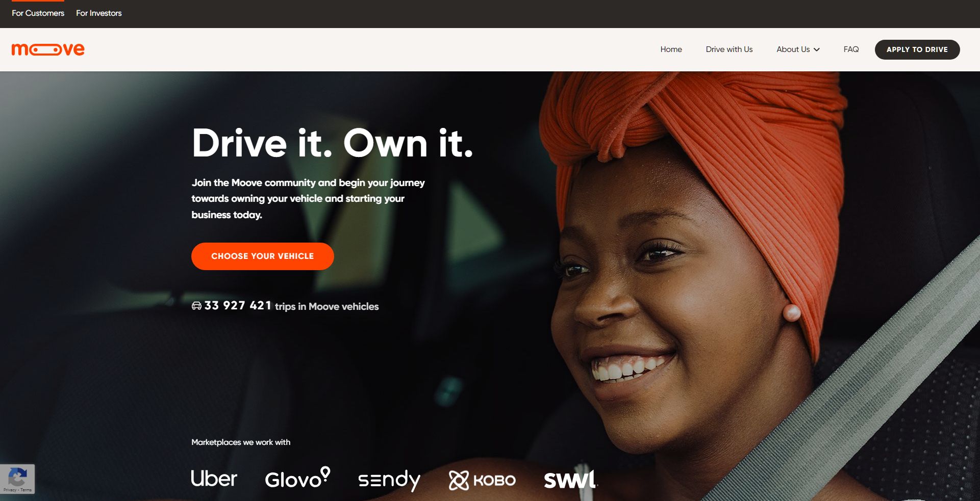980x501 pixels.
Task: Switch to For Investors tab
Action: (x=99, y=13)
